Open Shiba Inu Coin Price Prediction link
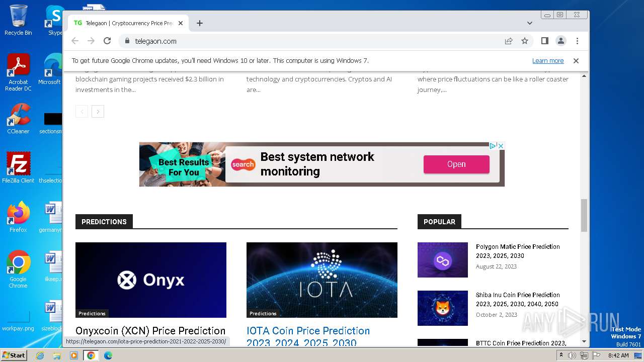Viewport: 644px width, 362px height. click(x=518, y=299)
